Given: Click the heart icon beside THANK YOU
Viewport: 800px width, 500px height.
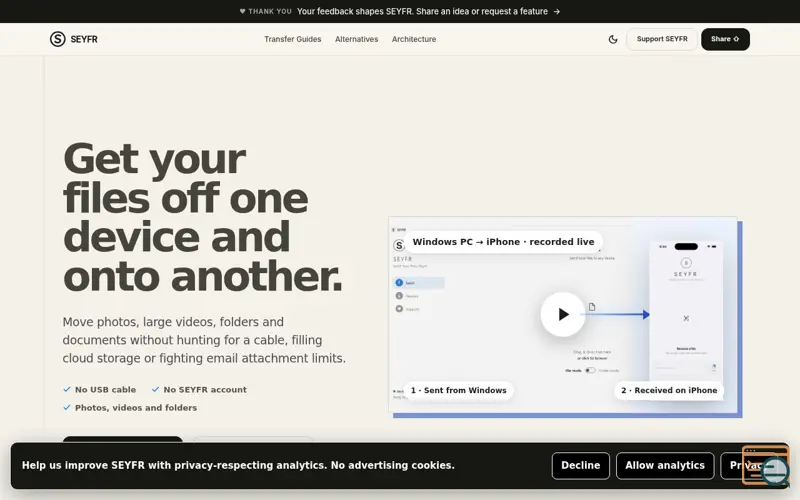Looking at the screenshot, I should [242, 11].
